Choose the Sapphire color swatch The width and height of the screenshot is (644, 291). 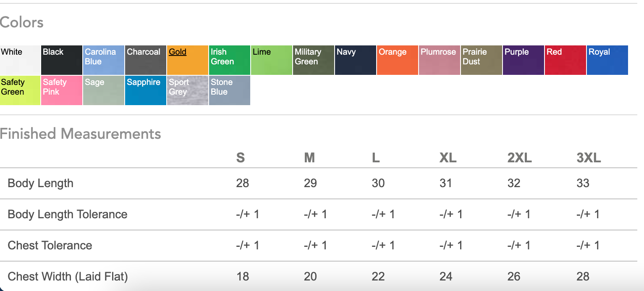(146, 90)
